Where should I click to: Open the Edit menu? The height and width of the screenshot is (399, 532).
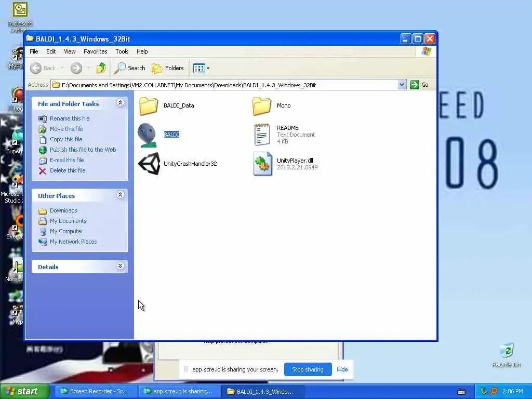point(51,51)
